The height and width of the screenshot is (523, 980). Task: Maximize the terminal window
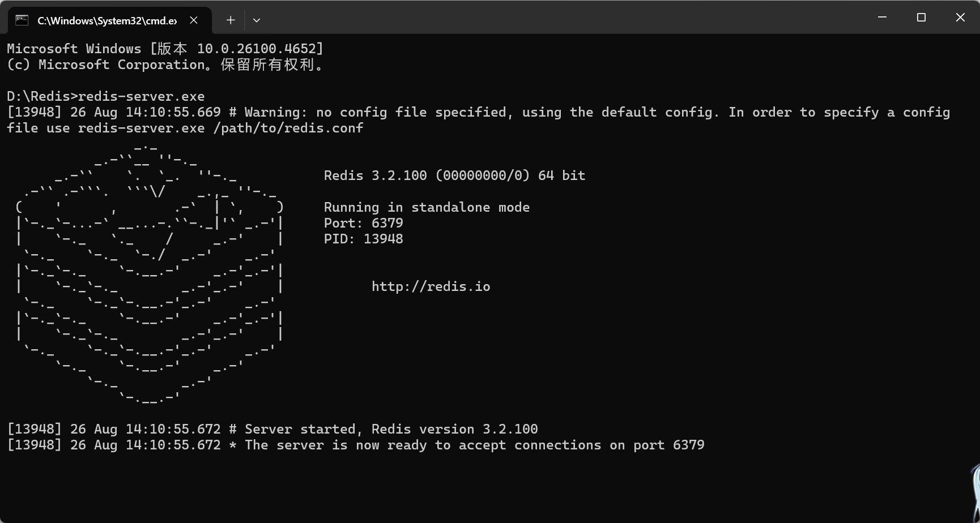[x=921, y=18]
